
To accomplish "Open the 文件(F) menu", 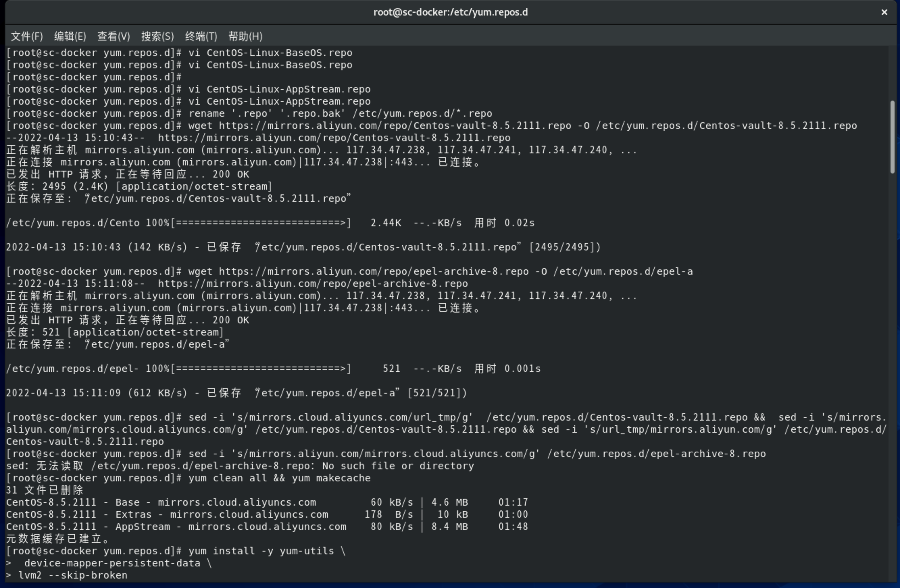I will (x=26, y=36).
